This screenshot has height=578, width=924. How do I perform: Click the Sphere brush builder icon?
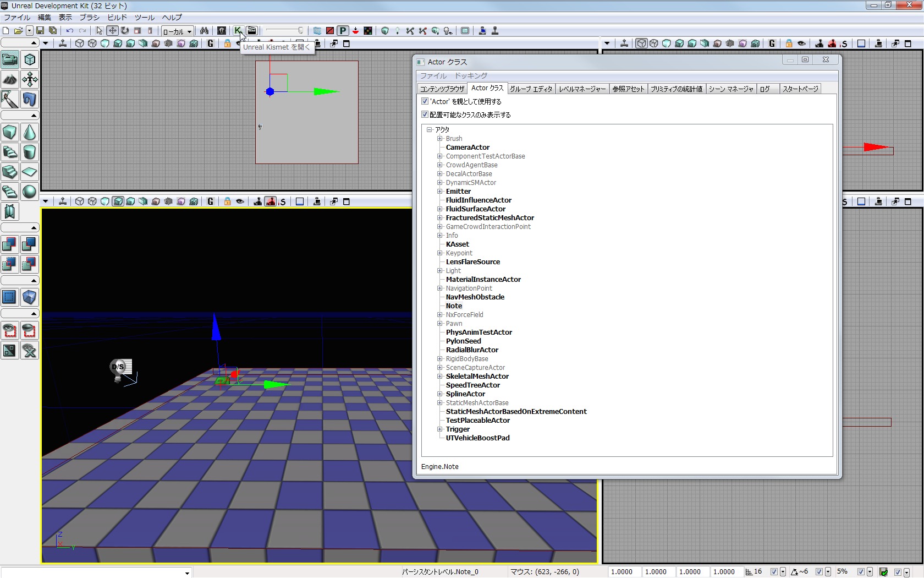30,192
